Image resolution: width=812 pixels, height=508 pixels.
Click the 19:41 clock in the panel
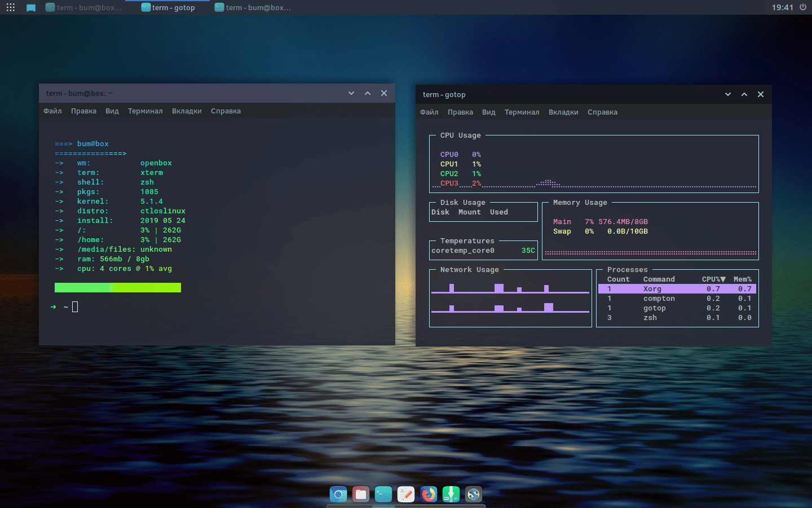click(x=783, y=7)
